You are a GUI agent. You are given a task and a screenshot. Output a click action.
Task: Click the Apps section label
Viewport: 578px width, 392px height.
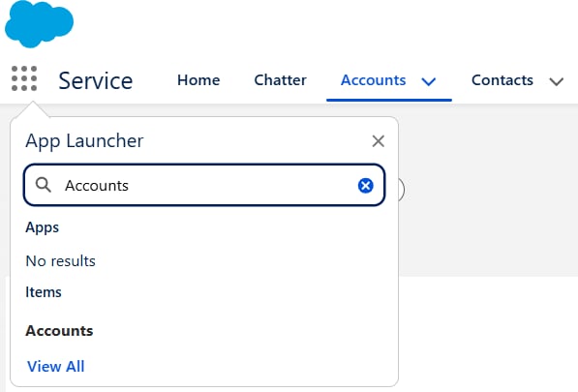(x=42, y=227)
